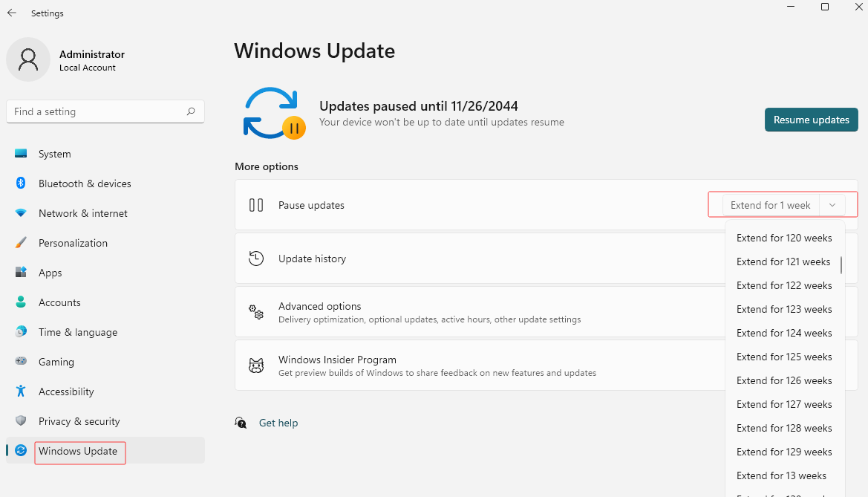The height and width of the screenshot is (497, 868).
Task: Click the Resume updates button
Action: coord(811,120)
